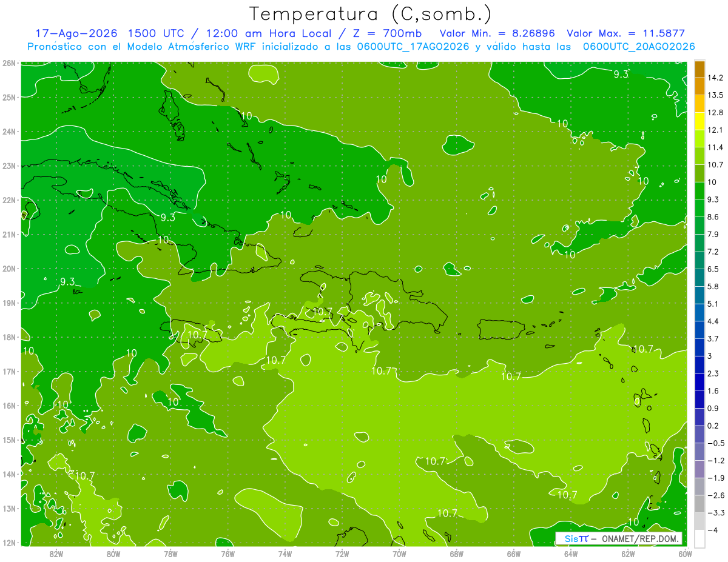This screenshot has height=562, width=728.
Task: Click the purple swatch between -1.9 and -1.2
Action: (699, 468)
